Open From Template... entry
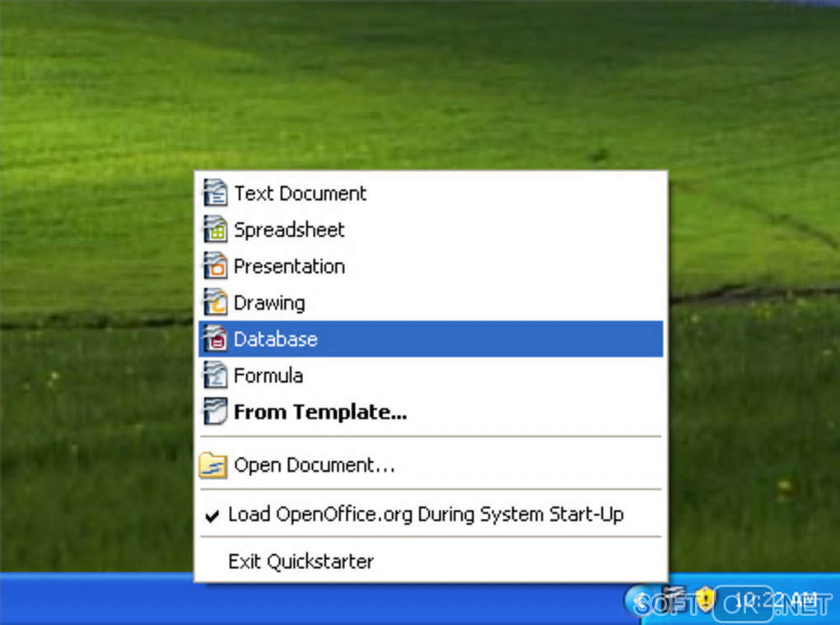Screen dimensions: 840x625 pyautogui.click(x=431, y=412)
